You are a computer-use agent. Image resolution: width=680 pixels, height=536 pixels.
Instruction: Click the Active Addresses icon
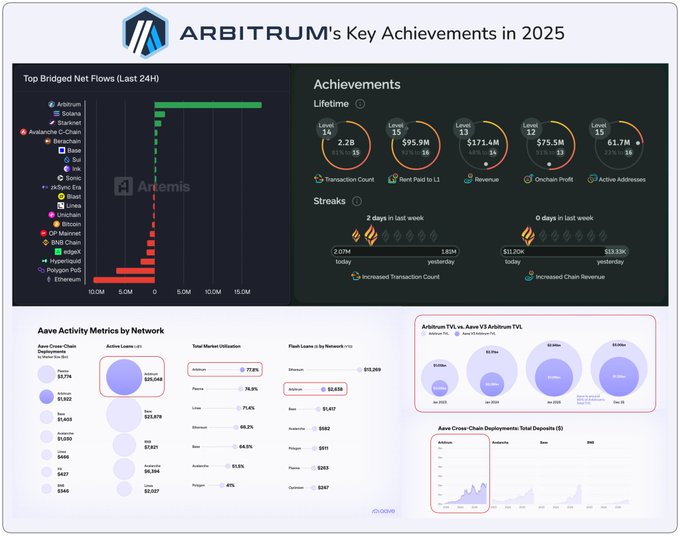(x=592, y=179)
